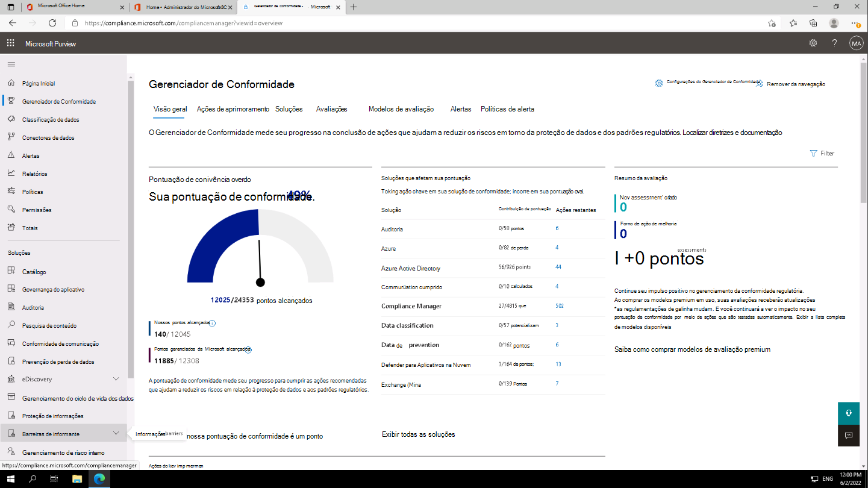Expand the eDiscovery sidebar section
The height and width of the screenshot is (488, 868).
(116, 379)
